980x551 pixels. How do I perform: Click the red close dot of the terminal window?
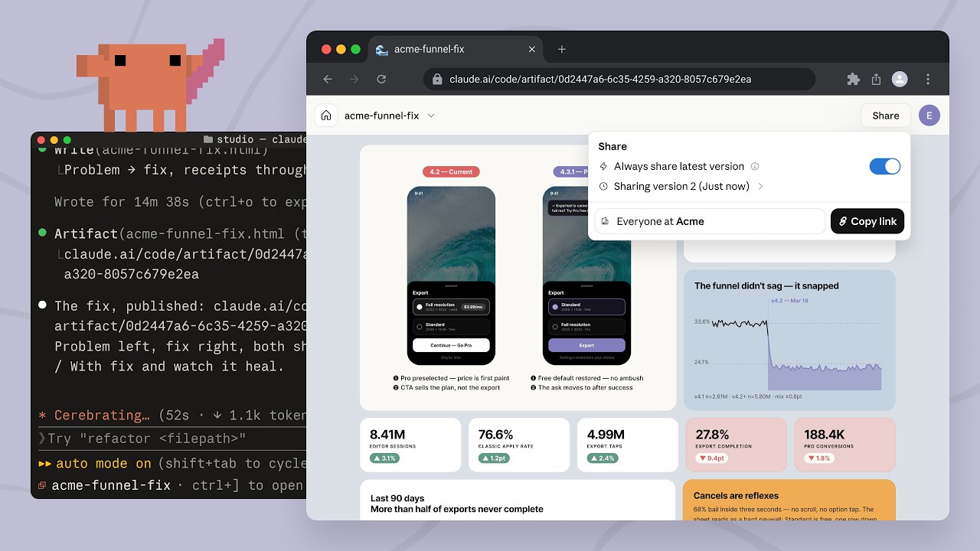[x=41, y=140]
